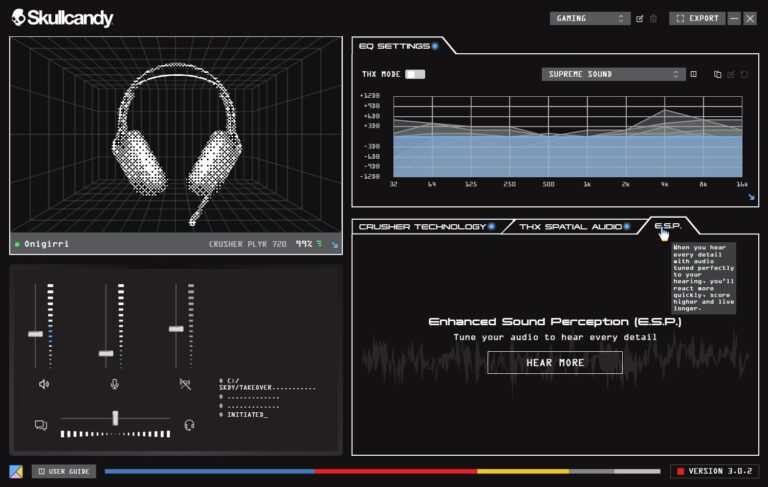Toggle the EQ Settings blue indicator
The height and width of the screenshot is (487, 768).
(435, 46)
